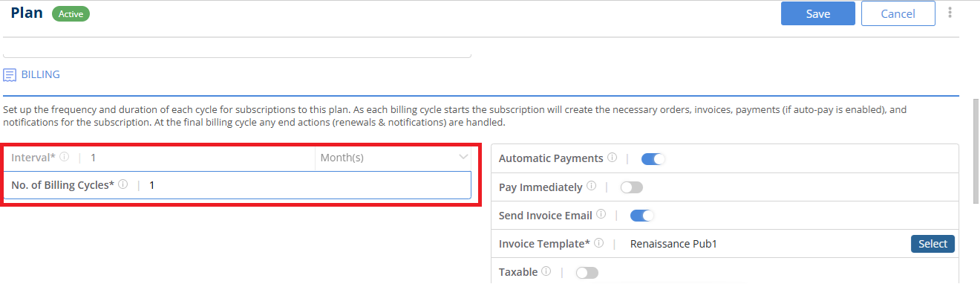
Task: Toggle the Taxable switch on
Action: pyautogui.click(x=587, y=273)
